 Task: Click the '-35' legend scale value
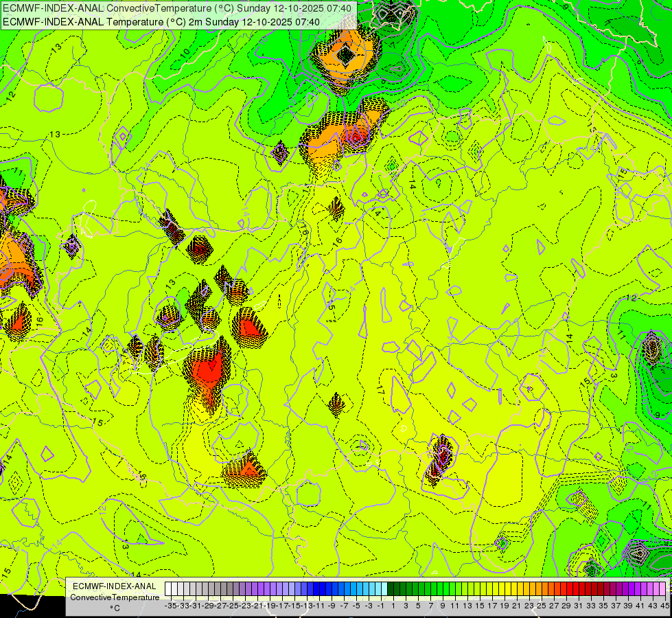[171, 606]
